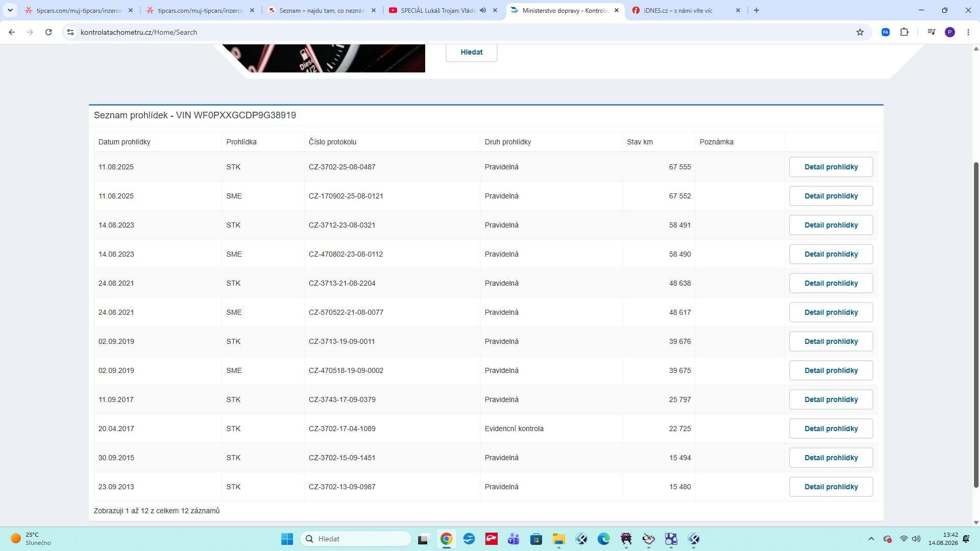Open the Chrome profile avatar

(x=950, y=32)
